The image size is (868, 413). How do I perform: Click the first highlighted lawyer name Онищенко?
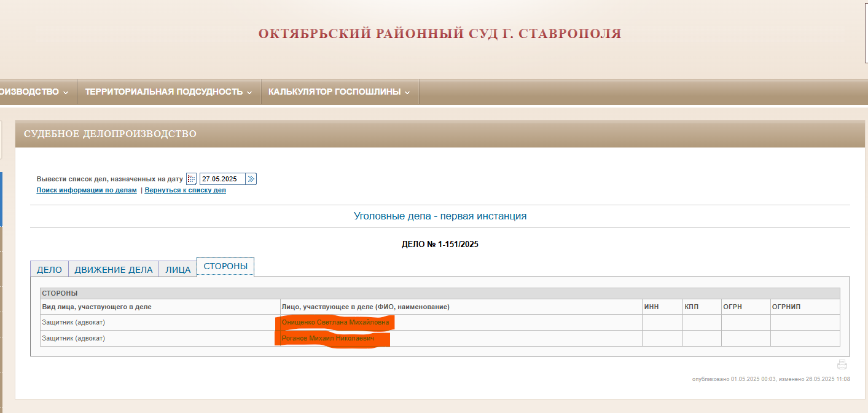pos(335,322)
